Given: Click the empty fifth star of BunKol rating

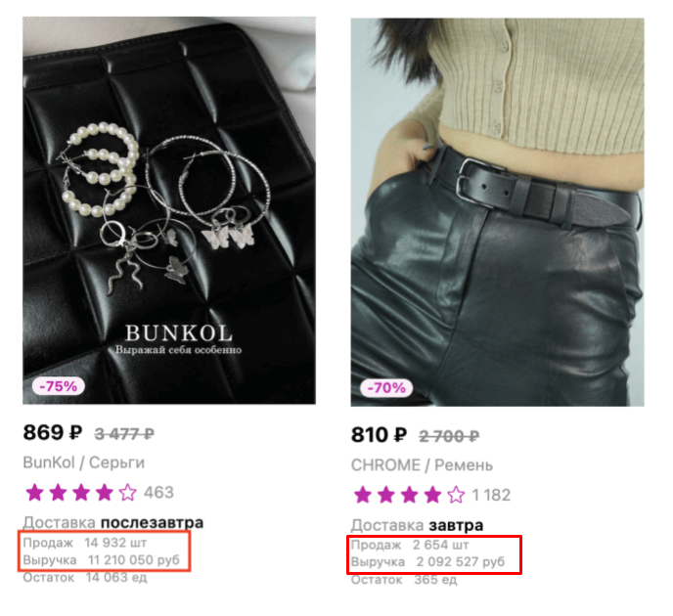Looking at the screenshot, I should [127, 493].
